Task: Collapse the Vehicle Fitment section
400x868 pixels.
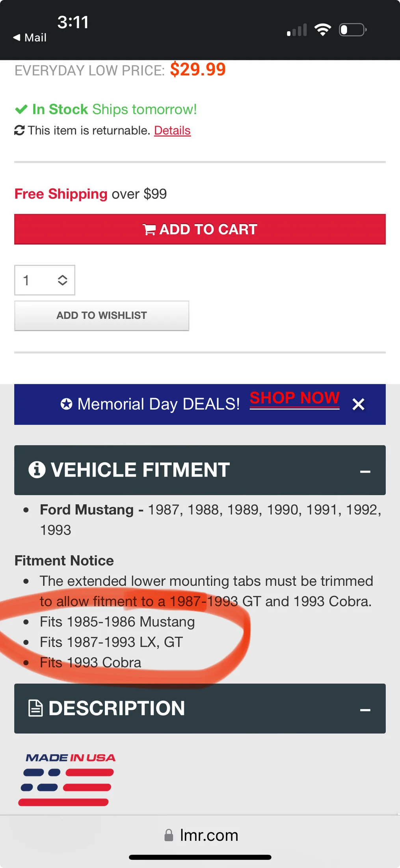Action: 365,471
